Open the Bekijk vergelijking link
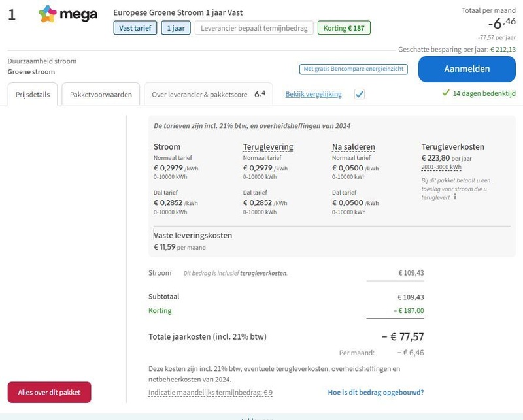 coord(314,94)
